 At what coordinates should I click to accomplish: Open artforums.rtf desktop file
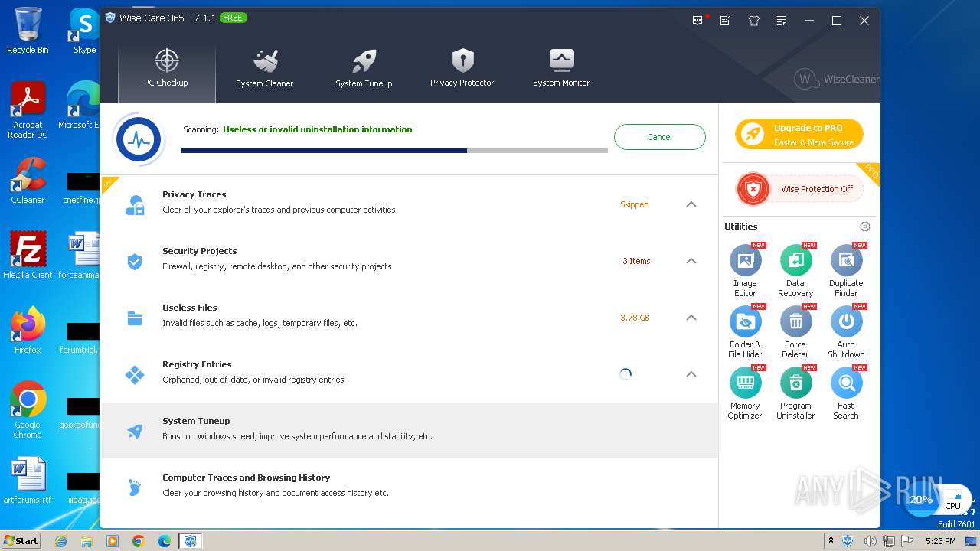coord(28,481)
